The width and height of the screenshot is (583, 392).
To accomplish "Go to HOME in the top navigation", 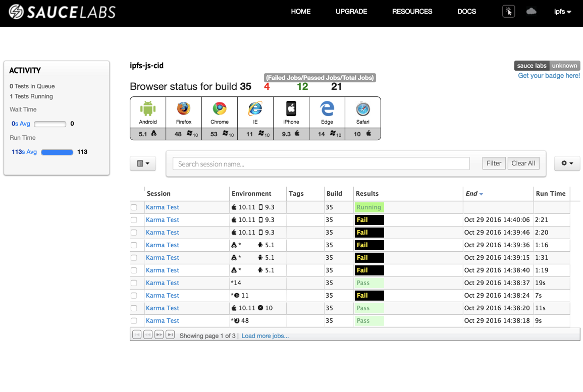I will [300, 12].
